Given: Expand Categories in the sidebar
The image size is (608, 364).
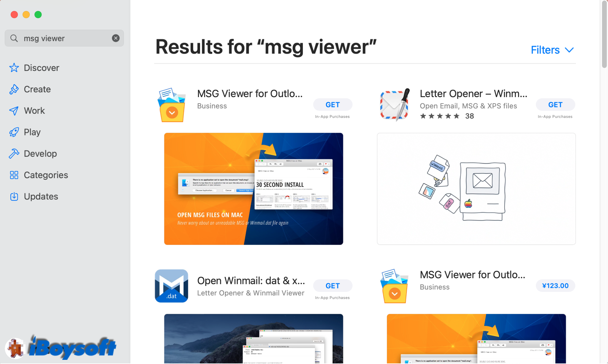Looking at the screenshot, I should pyautogui.click(x=46, y=175).
